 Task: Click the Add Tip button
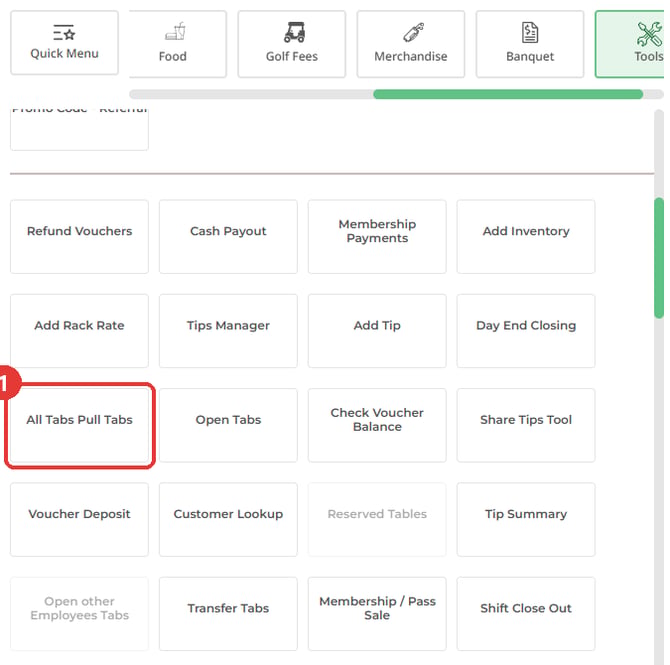point(377,331)
